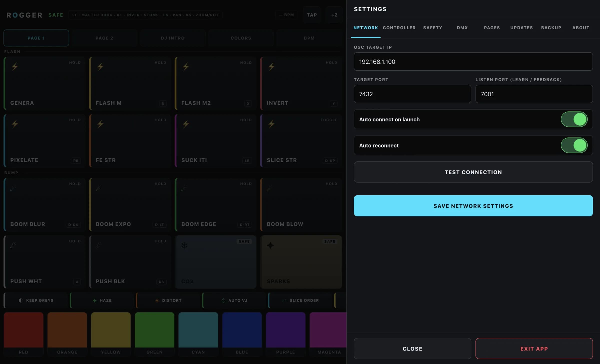Click the lightning icon on FLASH M2 pad

186,67
